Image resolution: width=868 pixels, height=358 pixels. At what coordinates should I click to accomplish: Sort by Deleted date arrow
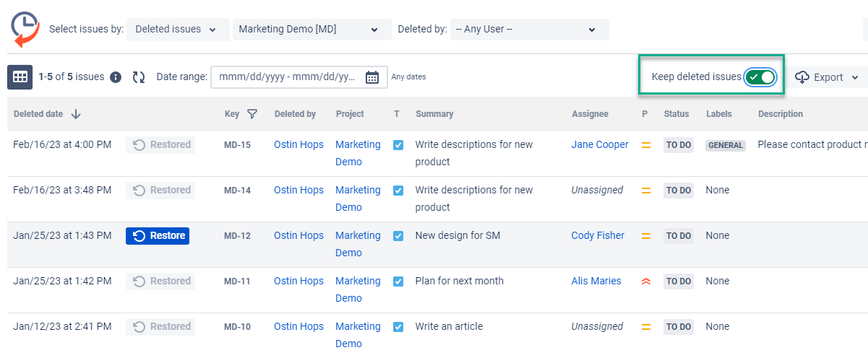(x=76, y=114)
